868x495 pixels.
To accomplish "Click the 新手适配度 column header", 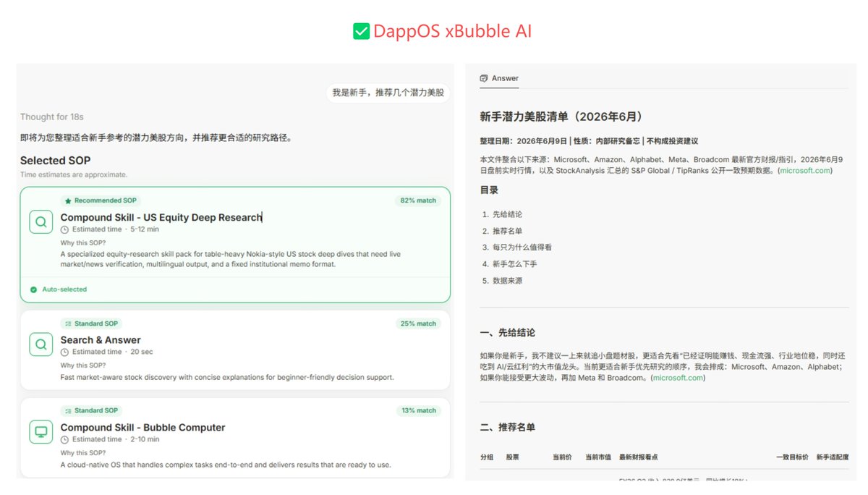I will [833, 457].
